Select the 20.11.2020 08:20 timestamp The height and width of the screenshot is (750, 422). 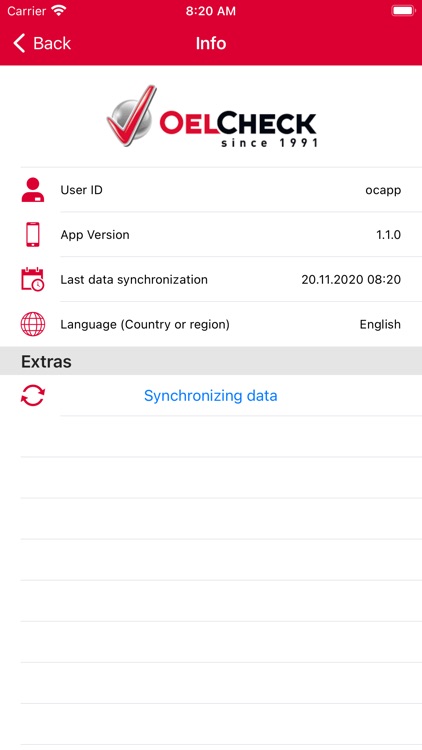coord(351,280)
